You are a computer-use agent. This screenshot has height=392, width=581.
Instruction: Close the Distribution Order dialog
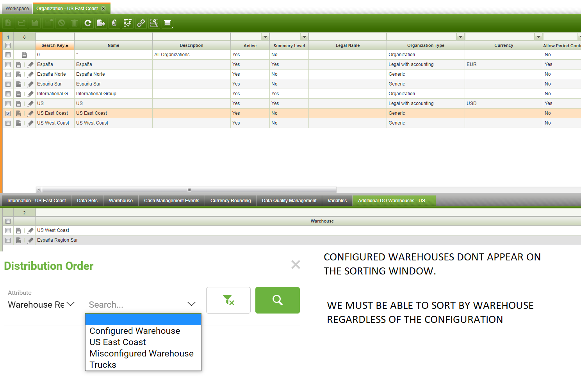pos(296,265)
